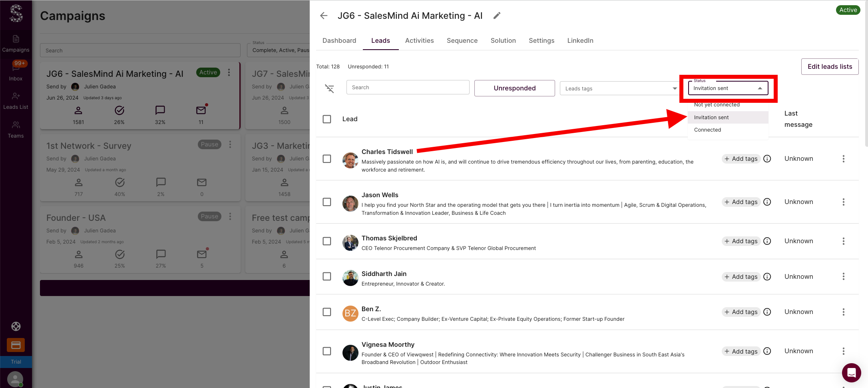Open the Inbox from the sidebar
Image resolution: width=868 pixels, height=388 pixels.
[16, 71]
